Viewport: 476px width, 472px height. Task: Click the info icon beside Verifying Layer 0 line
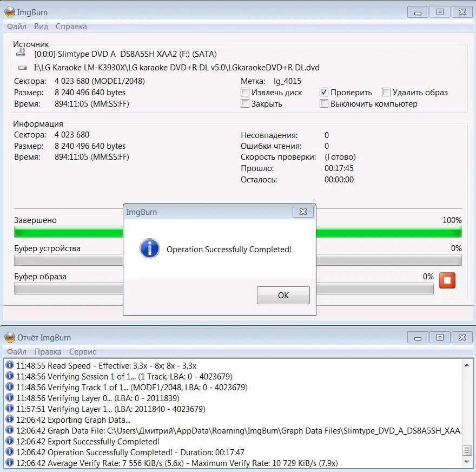point(10,397)
